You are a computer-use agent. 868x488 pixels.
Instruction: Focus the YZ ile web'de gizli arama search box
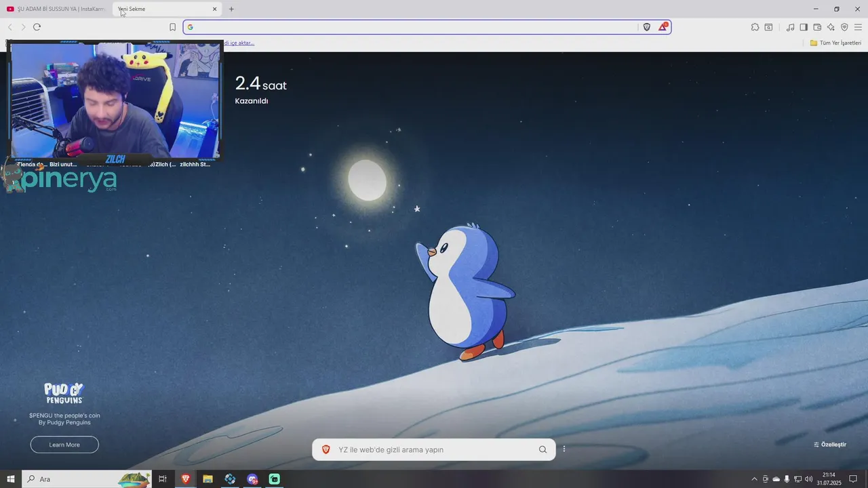[434, 449]
